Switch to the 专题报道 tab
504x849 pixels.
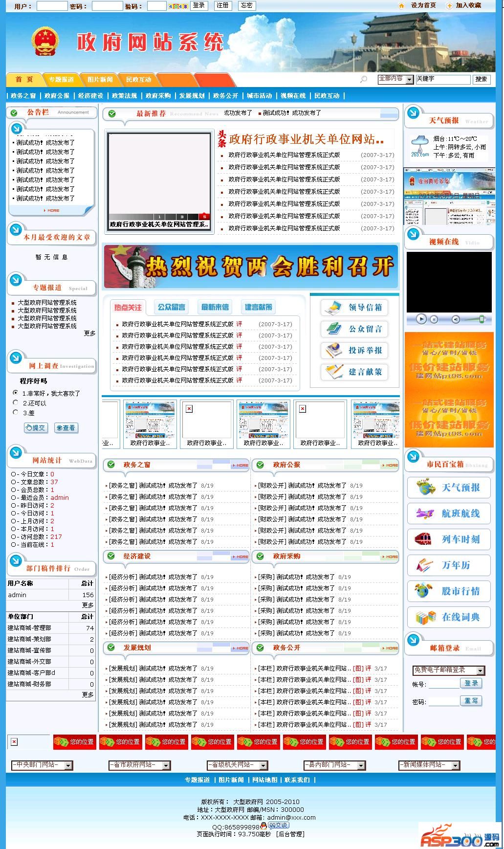pos(61,80)
